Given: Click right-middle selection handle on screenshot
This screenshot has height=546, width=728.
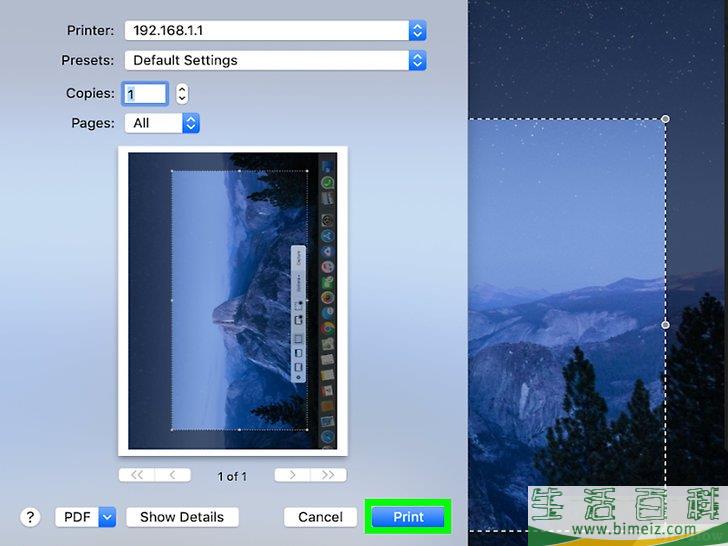Looking at the screenshot, I should pos(666,325).
